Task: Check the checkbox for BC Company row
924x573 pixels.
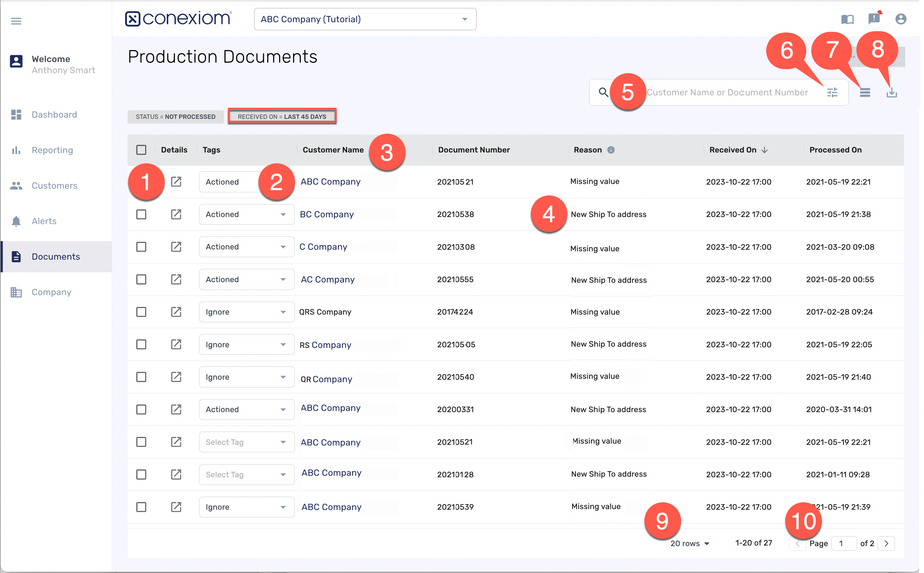Action: coord(141,214)
